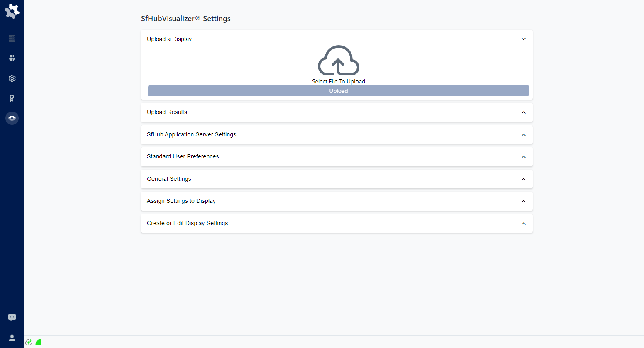Click the green signal strength indicator
The height and width of the screenshot is (348, 644).
39,342
